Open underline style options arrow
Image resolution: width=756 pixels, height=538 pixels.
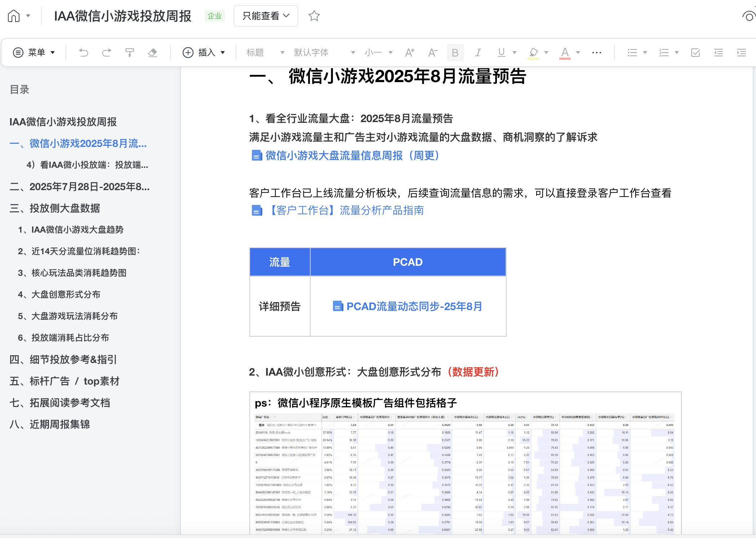tap(515, 53)
